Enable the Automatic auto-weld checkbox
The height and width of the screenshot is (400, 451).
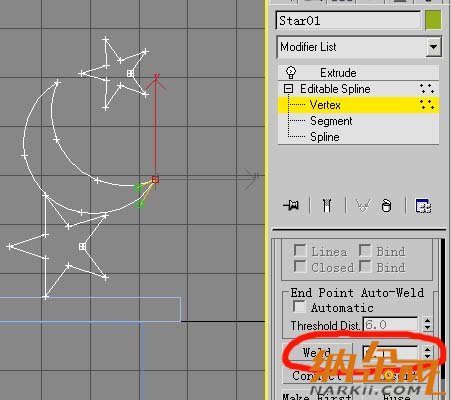click(x=299, y=307)
